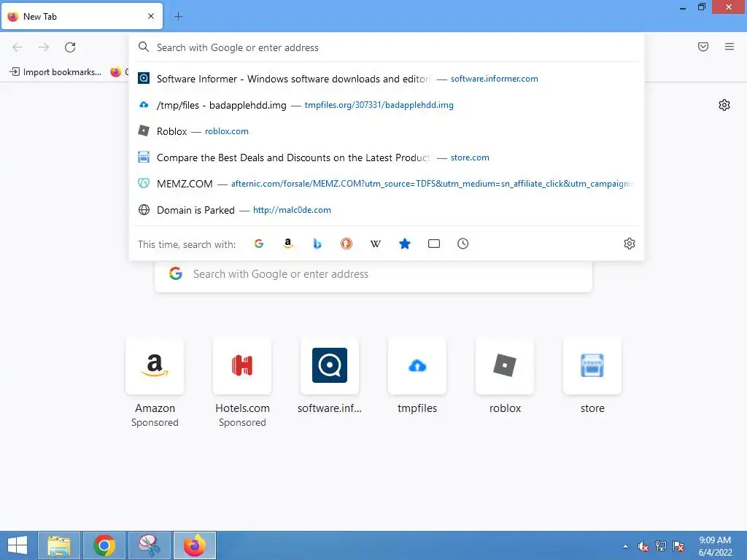Search this time with Google icon
Image resolution: width=747 pixels, height=560 pixels.
pyautogui.click(x=259, y=244)
